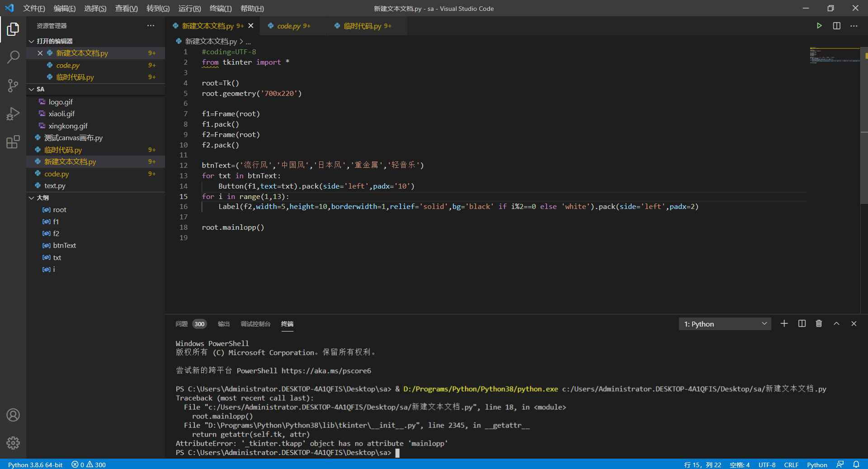868x469 pixels.
Task: Open xiaoli.gif in the file tree
Action: click(95, 114)
